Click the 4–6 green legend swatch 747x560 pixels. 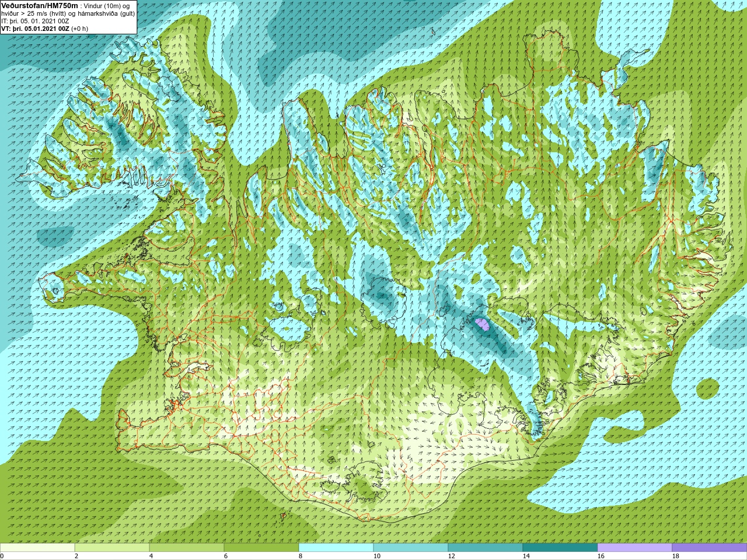187,548
